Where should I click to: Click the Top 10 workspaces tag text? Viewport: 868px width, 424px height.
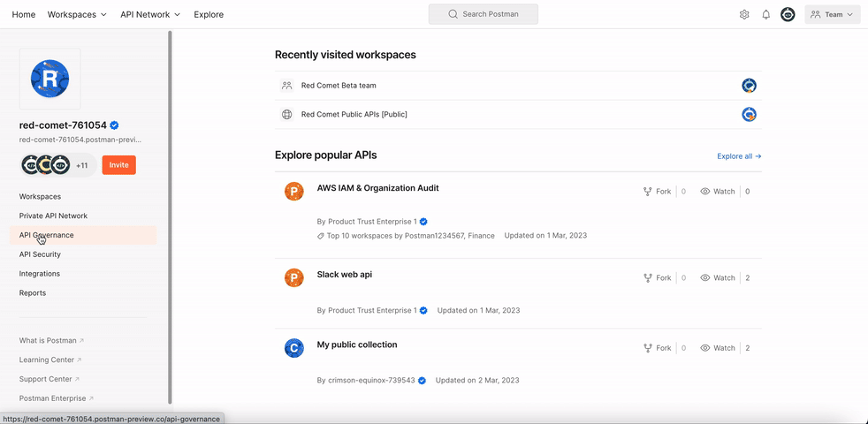[411, 235]
